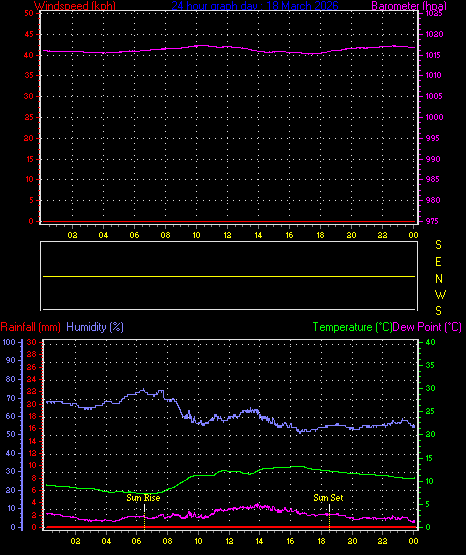Image resolution: width=466 pixels, height=555 pixels.
Task: Click windspeed axis value '50'
Action: pos(29,13)
